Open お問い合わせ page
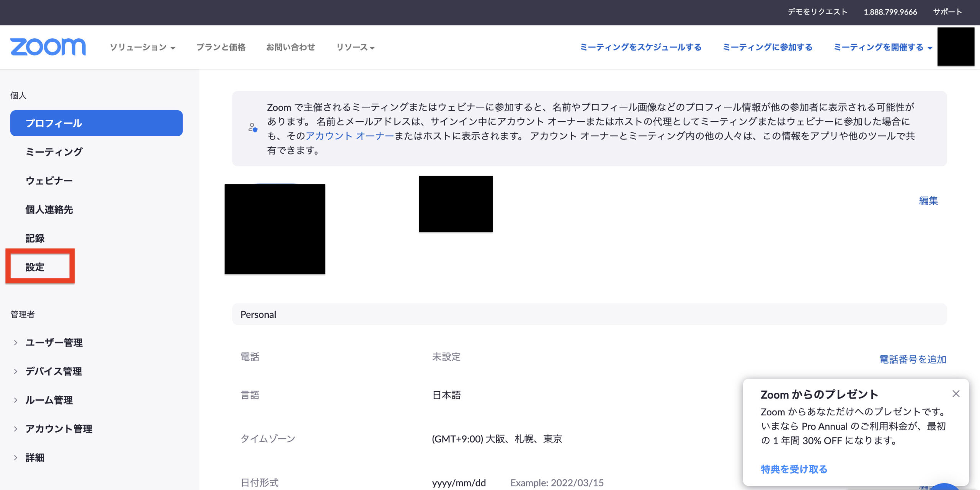Image resolution: width=980 pixels, height=490 pixels. [291, 47]
